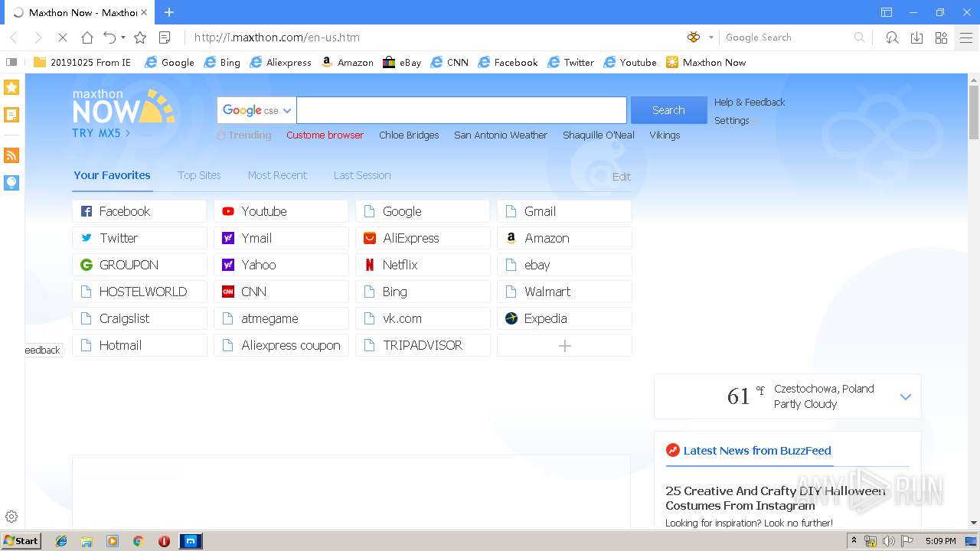This screenshot has width=980, height=551.
Task: Open undo history dropdown arrow
Action: pyautogui.click(x=123, y=37)
